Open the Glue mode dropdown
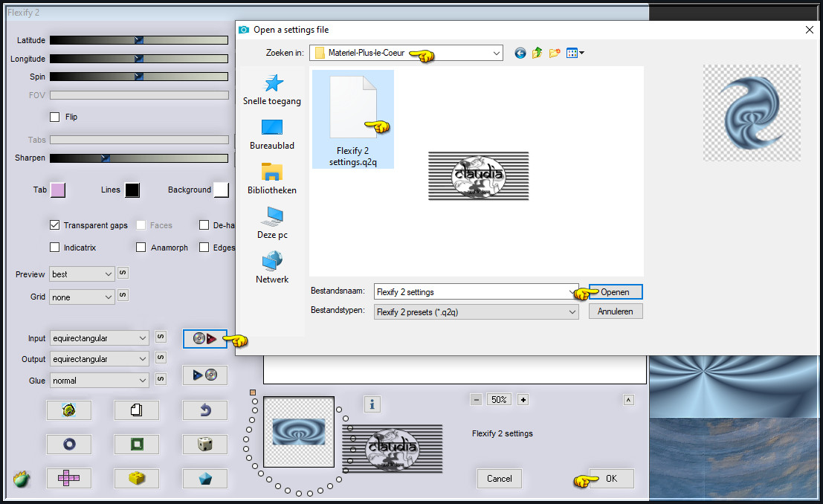This screenshot has width=823, height=504. pyautogui.click(x=99, y=381)
